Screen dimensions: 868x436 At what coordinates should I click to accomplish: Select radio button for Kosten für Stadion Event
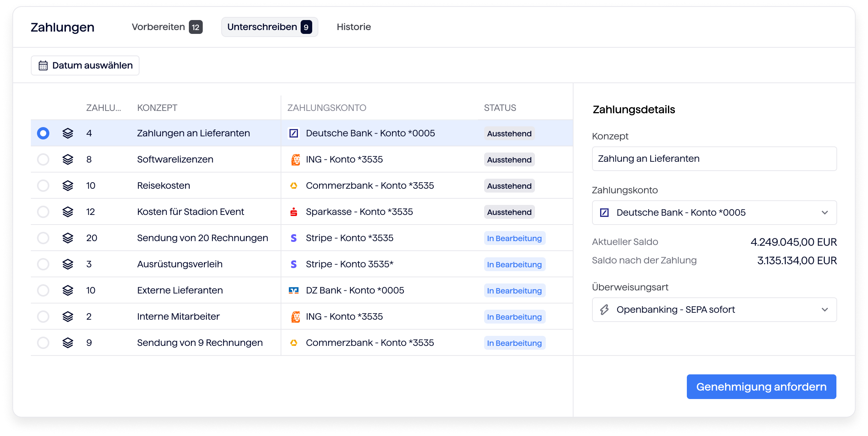coord(43,212)
